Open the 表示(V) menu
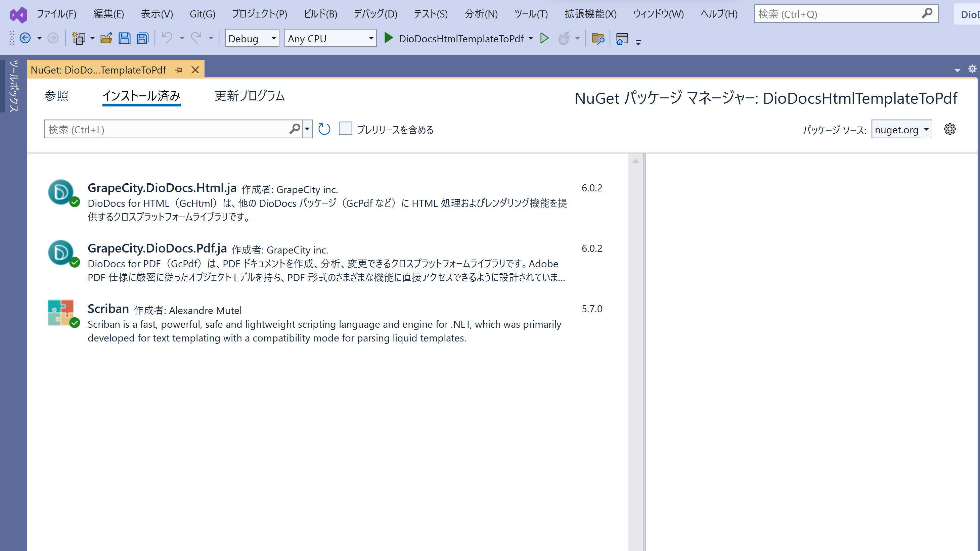The height and width of the screenshot is (551, 980). [157, 14]
